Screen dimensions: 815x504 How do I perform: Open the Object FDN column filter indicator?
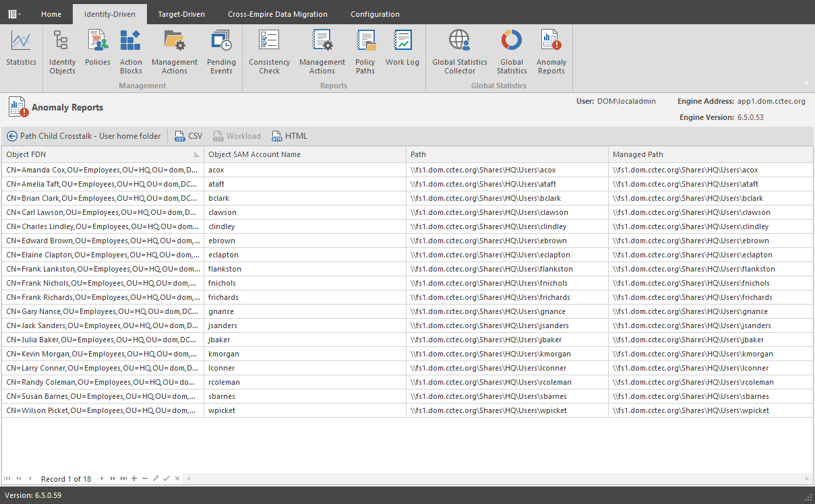coord(196,155)
